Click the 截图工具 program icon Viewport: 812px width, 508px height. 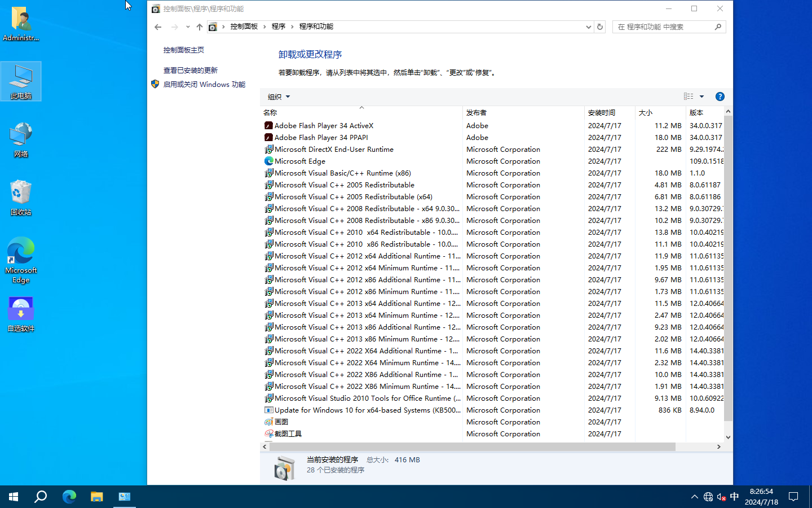point(269,434)
